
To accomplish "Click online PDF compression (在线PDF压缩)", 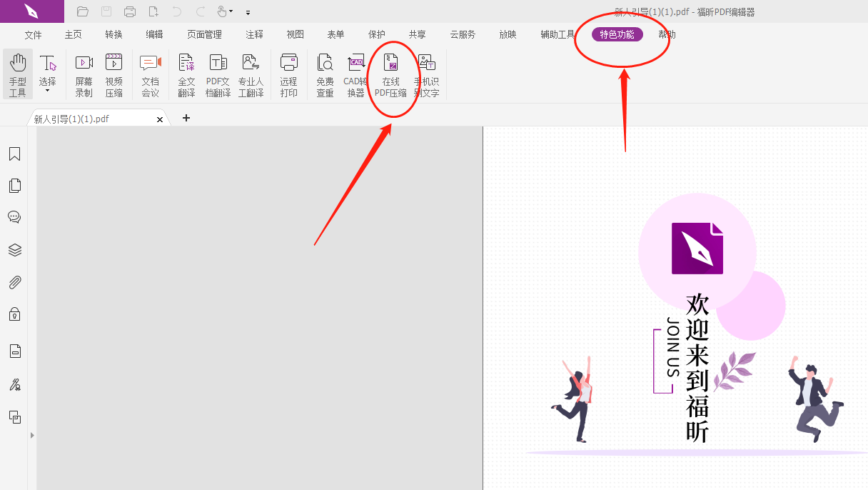I will click(390, 74).
